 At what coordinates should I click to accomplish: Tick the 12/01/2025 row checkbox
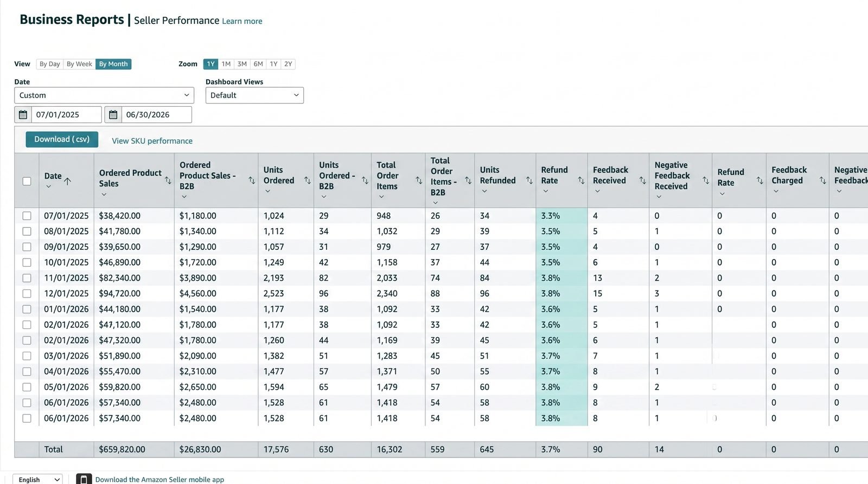pyautogui.click(x=27, y=294)
